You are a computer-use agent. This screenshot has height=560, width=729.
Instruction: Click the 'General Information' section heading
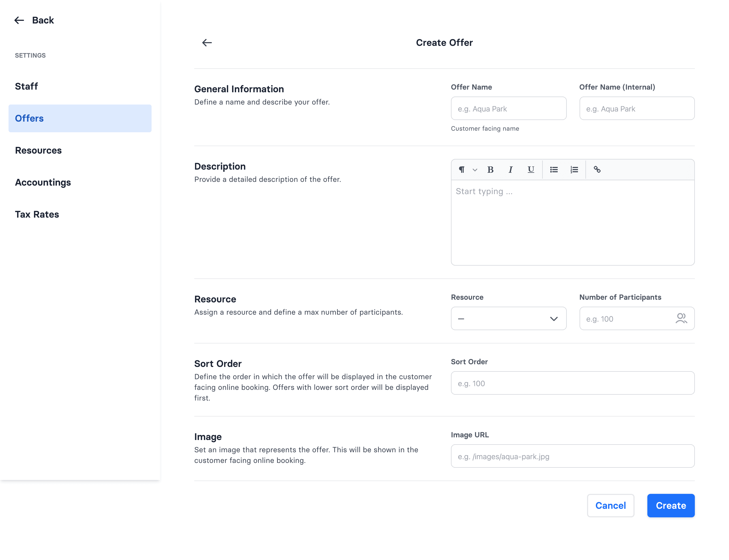click(x=239, y=89)
